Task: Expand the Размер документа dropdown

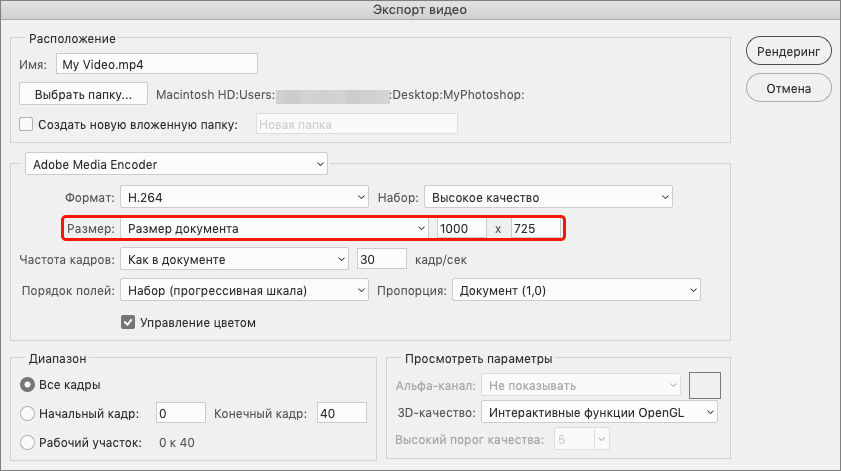Action: 274,229
